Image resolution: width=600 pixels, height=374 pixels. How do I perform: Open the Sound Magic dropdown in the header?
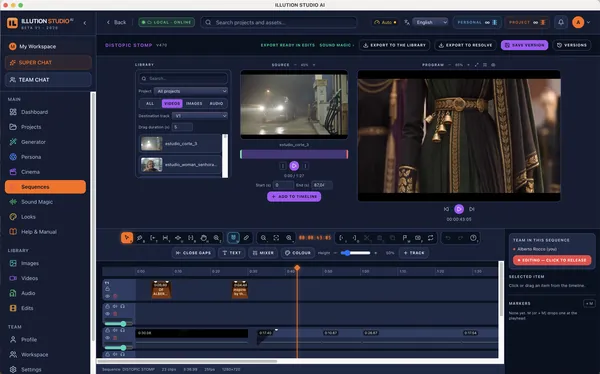[336, 45]
